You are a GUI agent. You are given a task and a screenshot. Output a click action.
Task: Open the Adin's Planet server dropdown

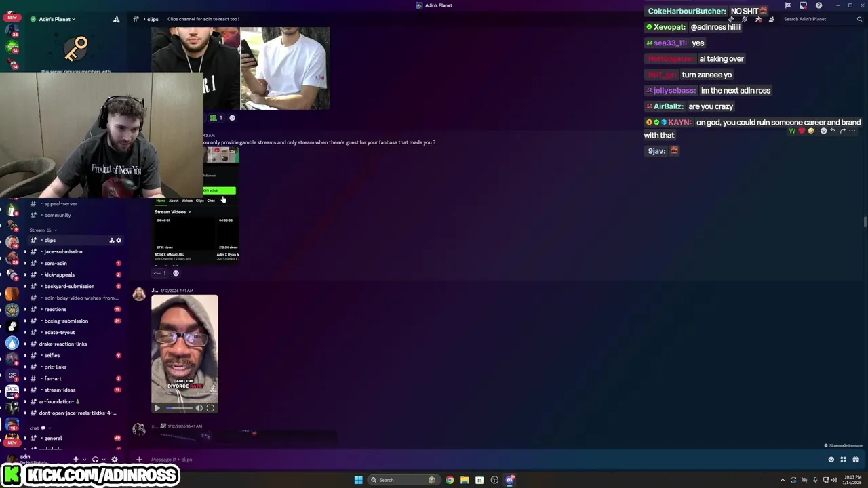(57, 19)
